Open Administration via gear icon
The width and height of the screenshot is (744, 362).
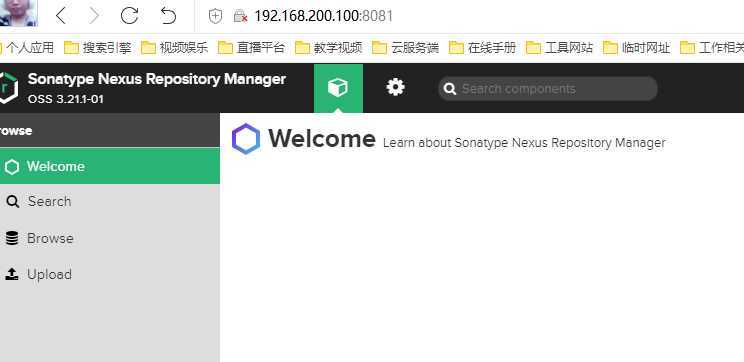coord(395,87)
